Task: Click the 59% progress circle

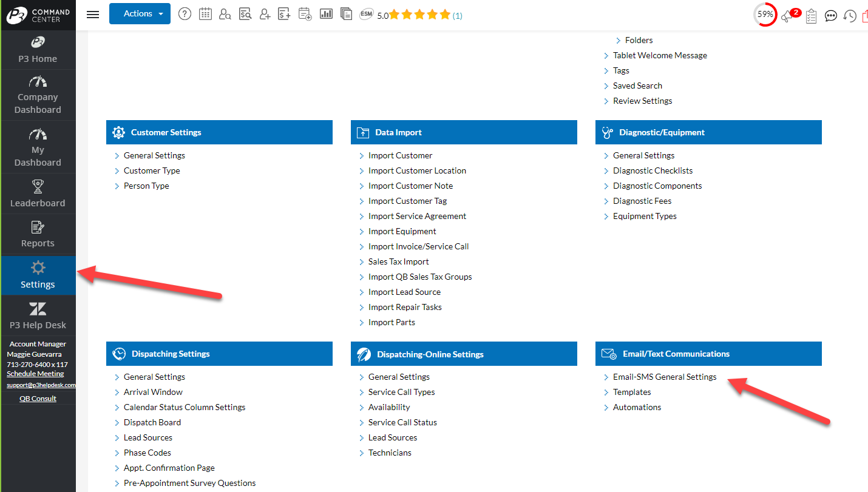Action: click(765, 15)
